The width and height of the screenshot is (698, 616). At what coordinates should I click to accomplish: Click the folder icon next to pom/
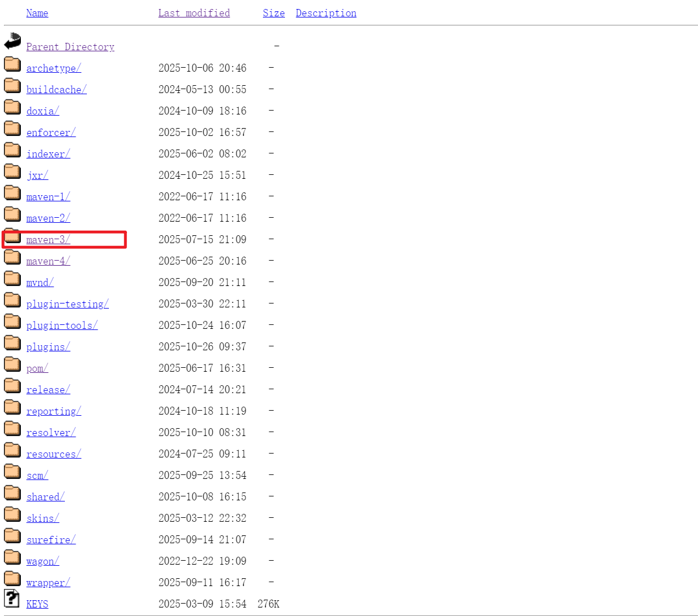click(12, 364)
